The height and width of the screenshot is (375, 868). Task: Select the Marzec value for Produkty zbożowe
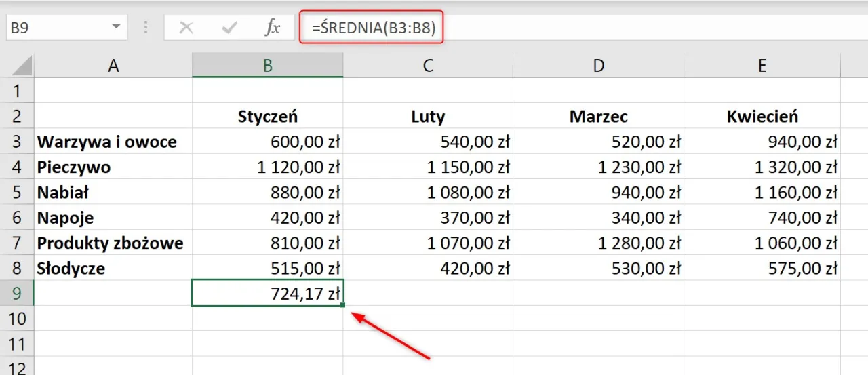[x=598, y=243]
